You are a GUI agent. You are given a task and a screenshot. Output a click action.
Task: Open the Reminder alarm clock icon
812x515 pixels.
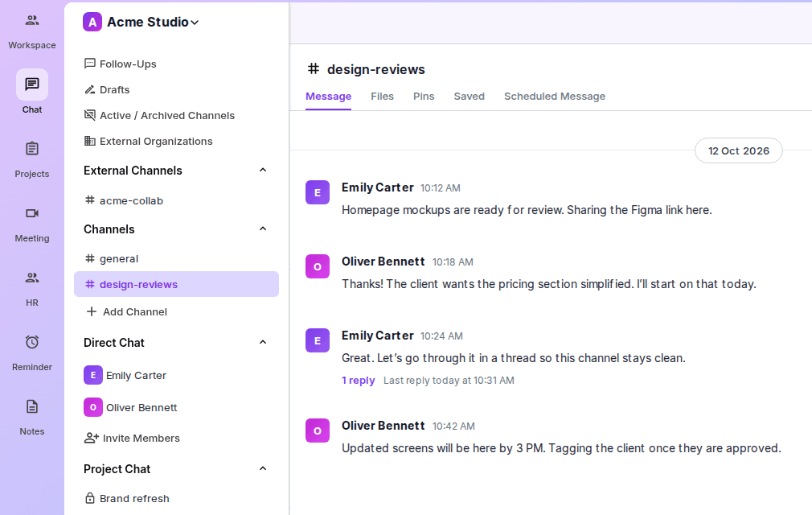click(32, 342)
